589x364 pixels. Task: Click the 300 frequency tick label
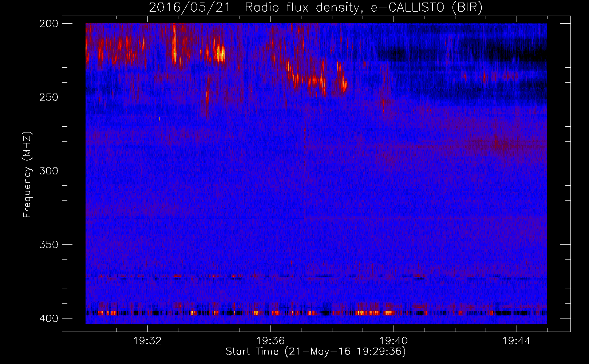pyautogui.click(x=49, y=171)
